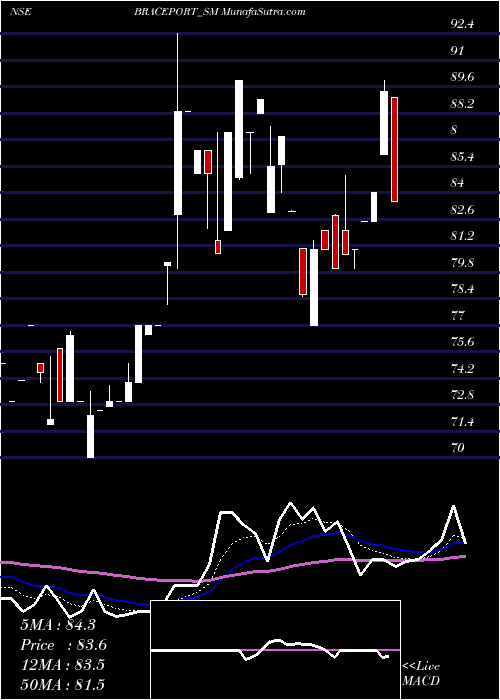Click the 88.2 price axis label
The image size is (500, 700).
pyautogui.click(x=462, y=104)
